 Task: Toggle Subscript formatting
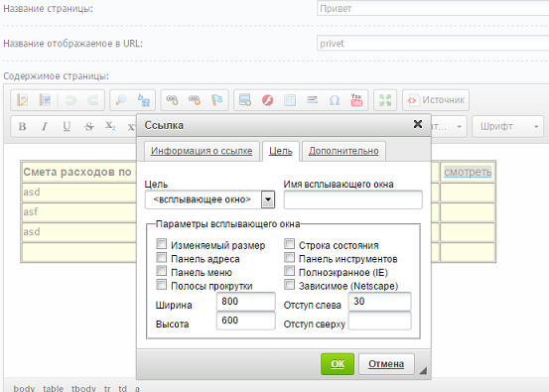click(110, 126)
